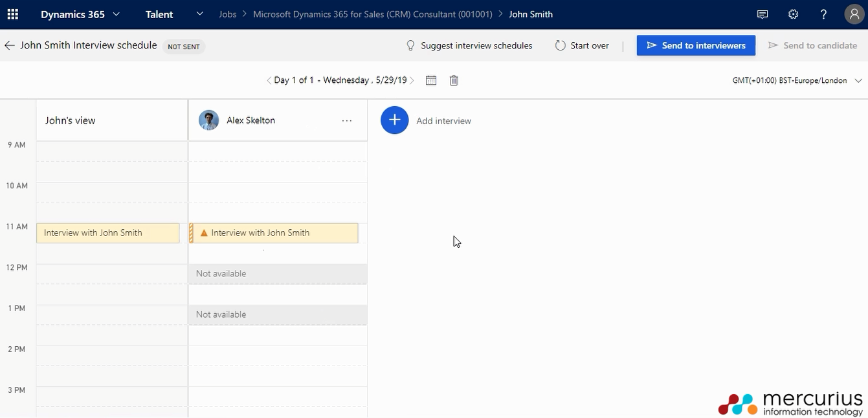Go to previous interview day chevron

point(269,80)
